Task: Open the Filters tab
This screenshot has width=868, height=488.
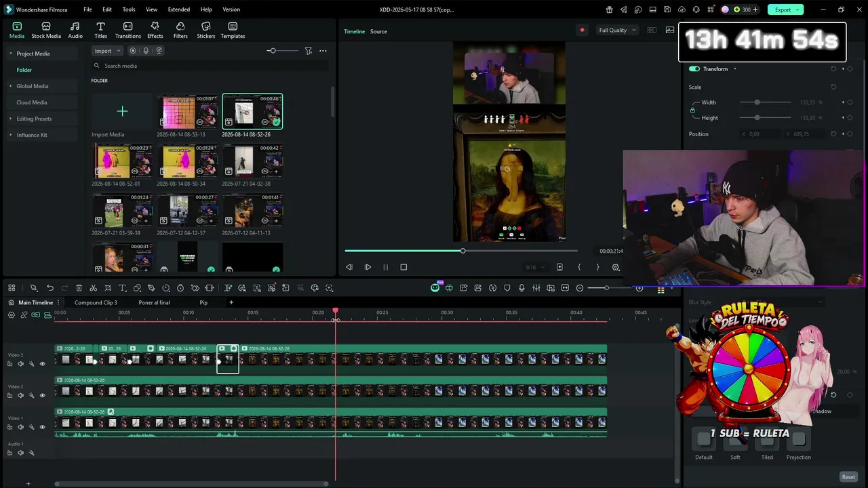Action: tap(180, 30)
